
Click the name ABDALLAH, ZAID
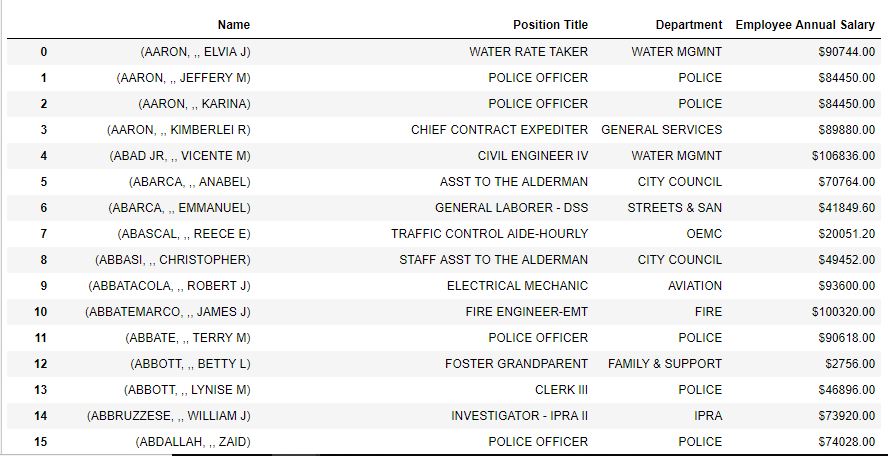click(x=193, y=441)
